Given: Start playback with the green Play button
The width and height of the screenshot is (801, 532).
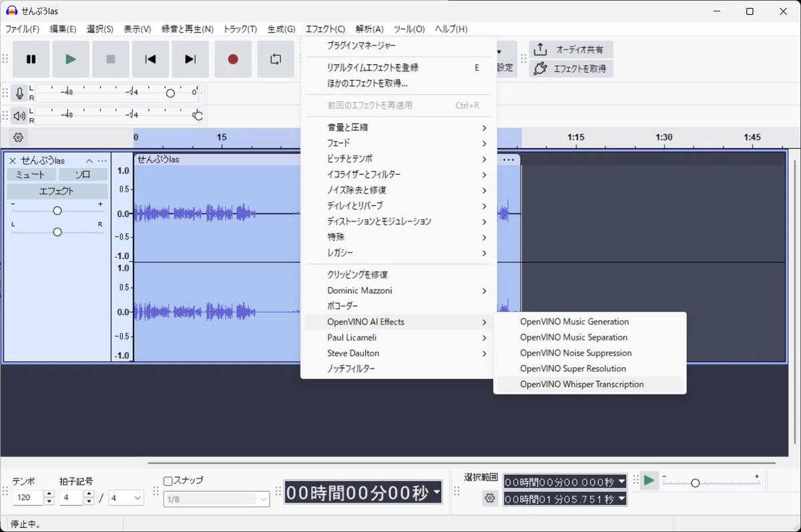Looking at the screenshot, I should tap(71, 59).
